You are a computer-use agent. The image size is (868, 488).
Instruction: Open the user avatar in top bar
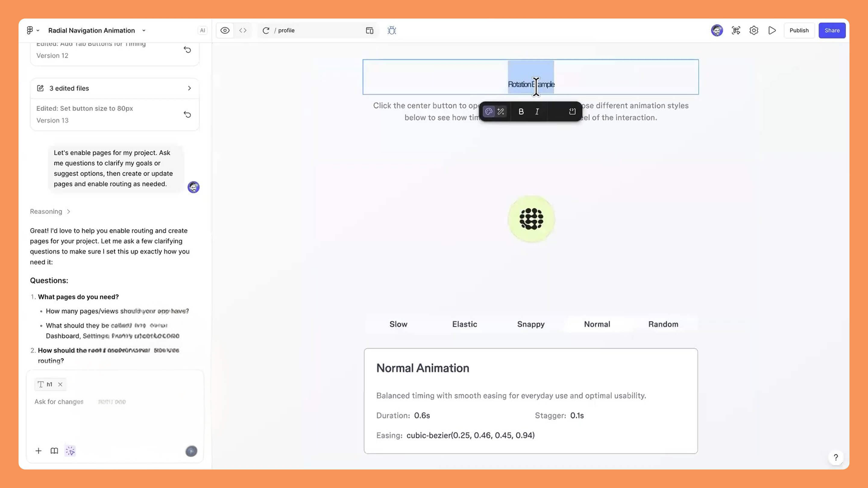717,30
